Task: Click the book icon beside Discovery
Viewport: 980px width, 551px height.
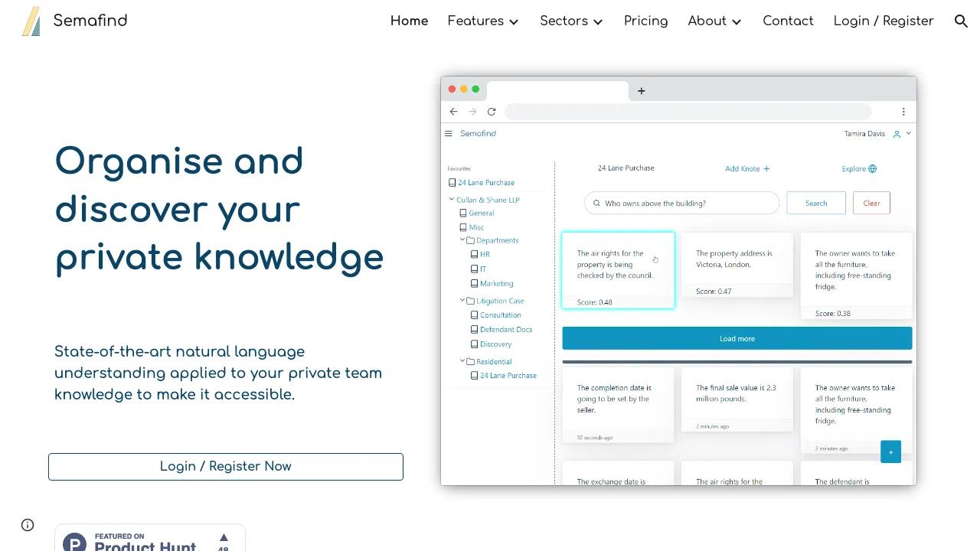Action: coord(474,344)
